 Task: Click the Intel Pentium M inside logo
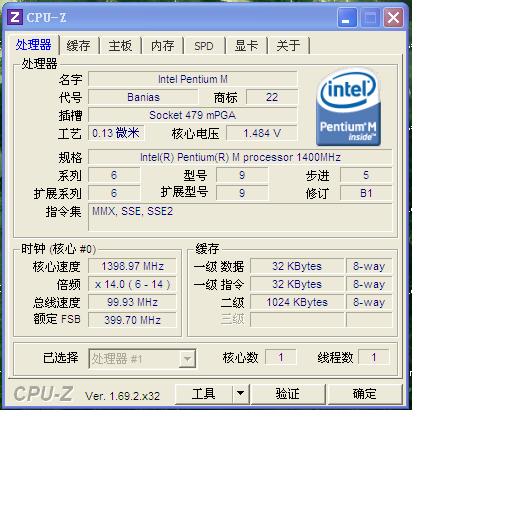tap(348, 107)
